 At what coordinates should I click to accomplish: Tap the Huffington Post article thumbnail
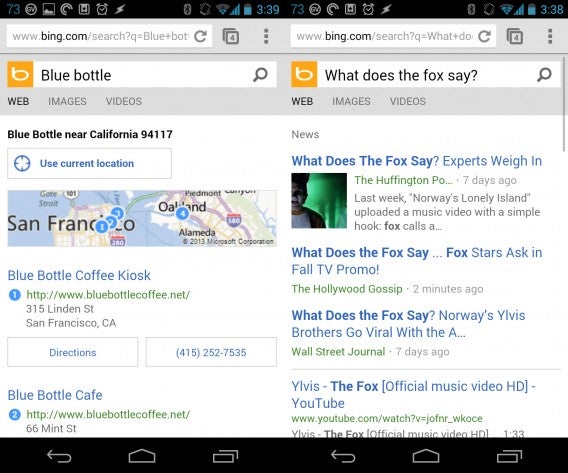pyautogui.click(x=319, y=201)
